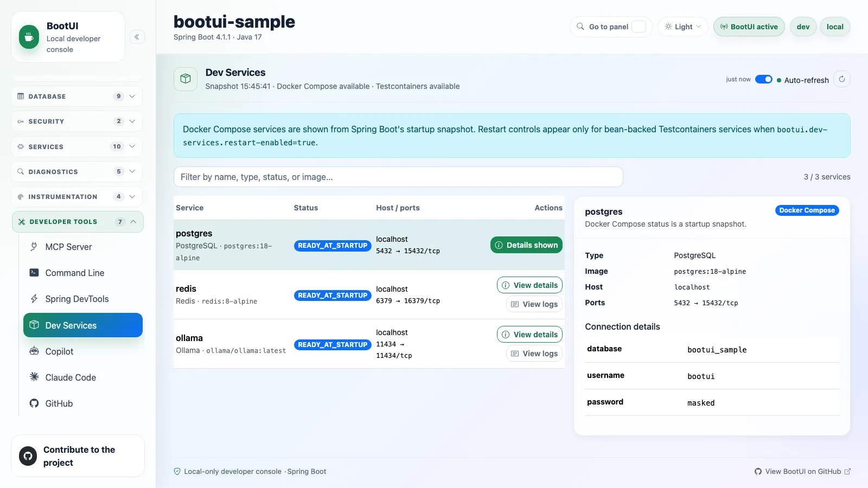Image resolution: width=868 pixels, height=488 pixels.
Task: Expand the Database section chevron
Action: (x=132, y=97)
